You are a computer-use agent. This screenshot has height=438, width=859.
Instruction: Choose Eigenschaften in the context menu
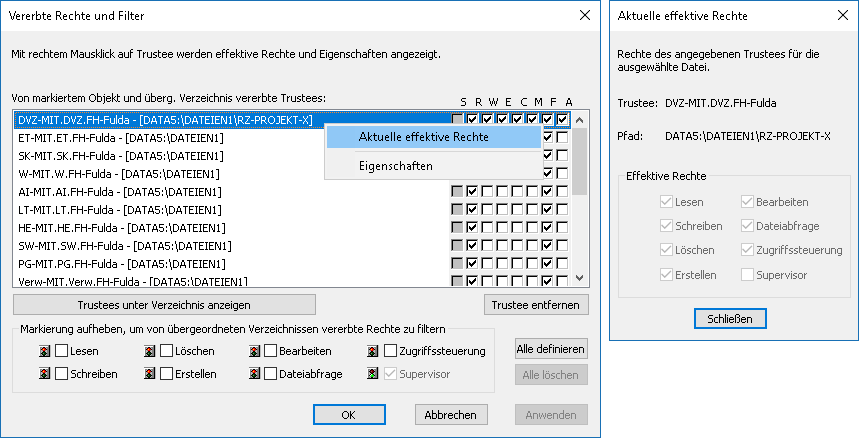395,166
